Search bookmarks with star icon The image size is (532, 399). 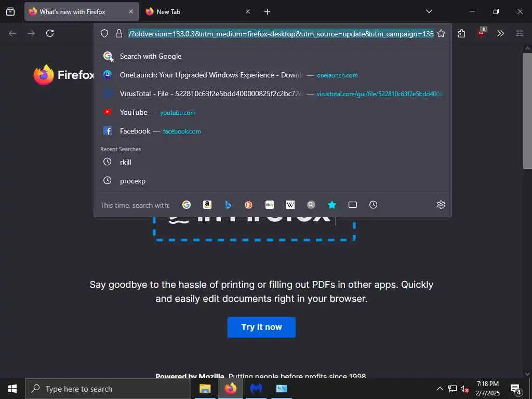(x=332, y=205)
